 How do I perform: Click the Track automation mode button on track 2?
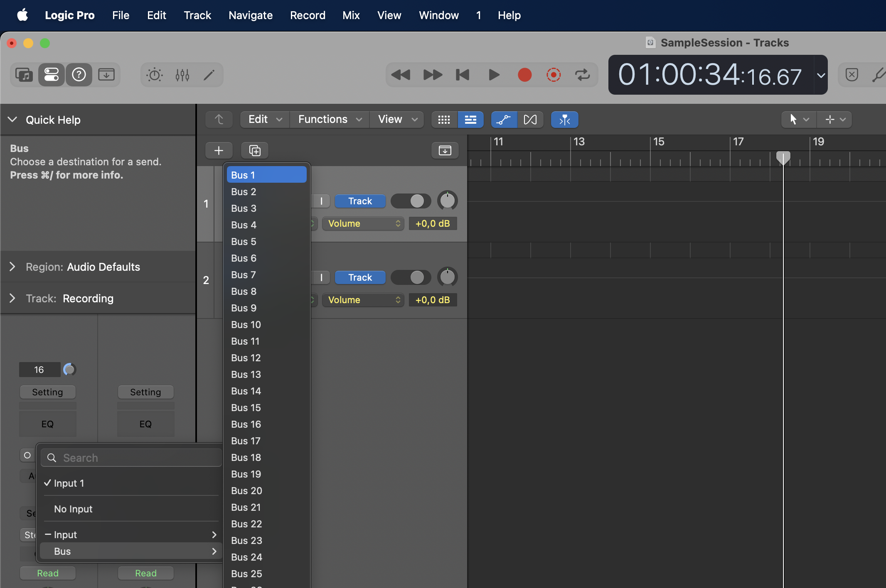(360, 277)
